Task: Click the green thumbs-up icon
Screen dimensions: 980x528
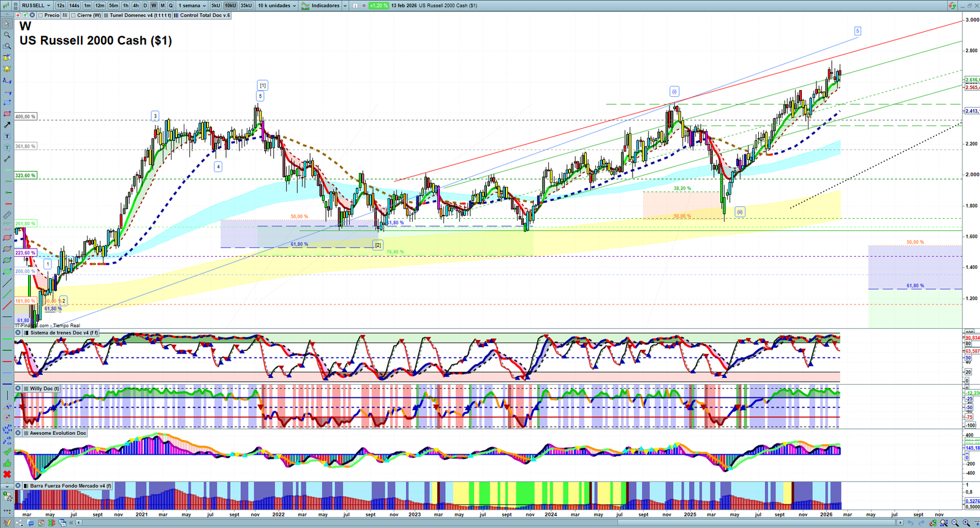Action: tap(7, 463)
